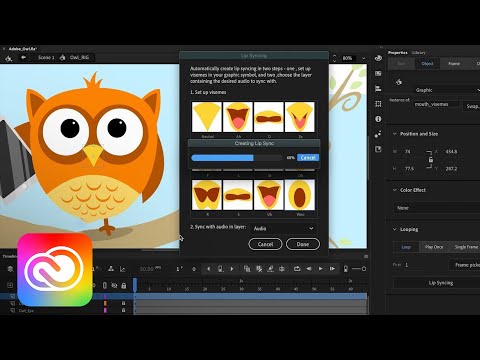Click the Done button in Lip Syncing dialog
The image size is (480, 360).
303,244
